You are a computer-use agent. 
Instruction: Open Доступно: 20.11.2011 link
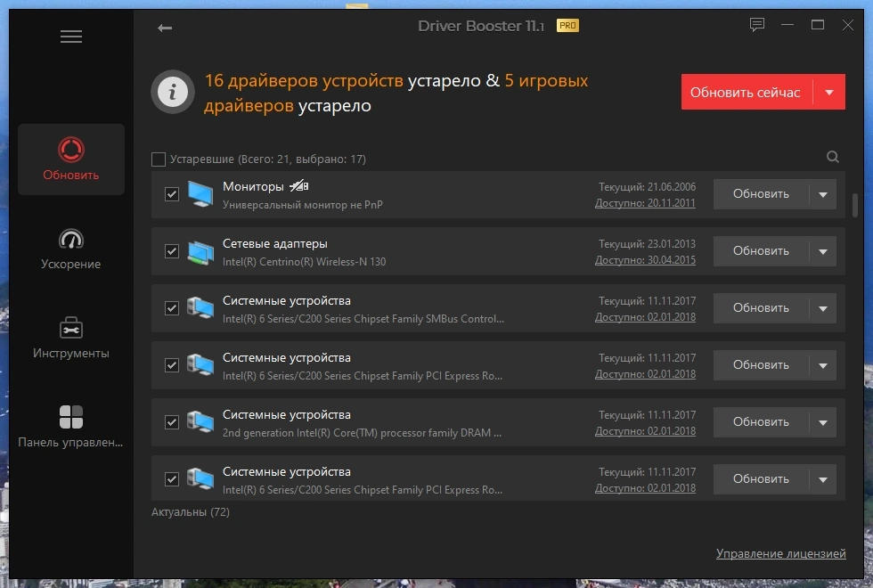pos(645,203)
